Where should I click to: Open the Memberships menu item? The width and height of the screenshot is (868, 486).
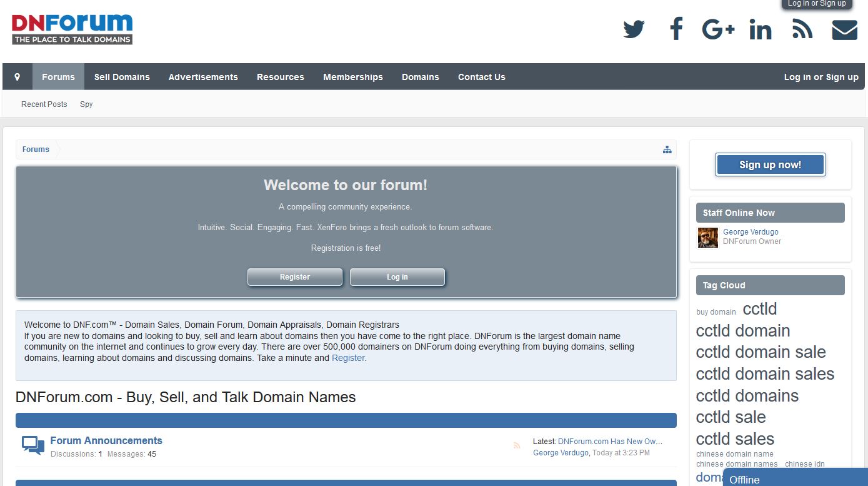coord(353,77)
